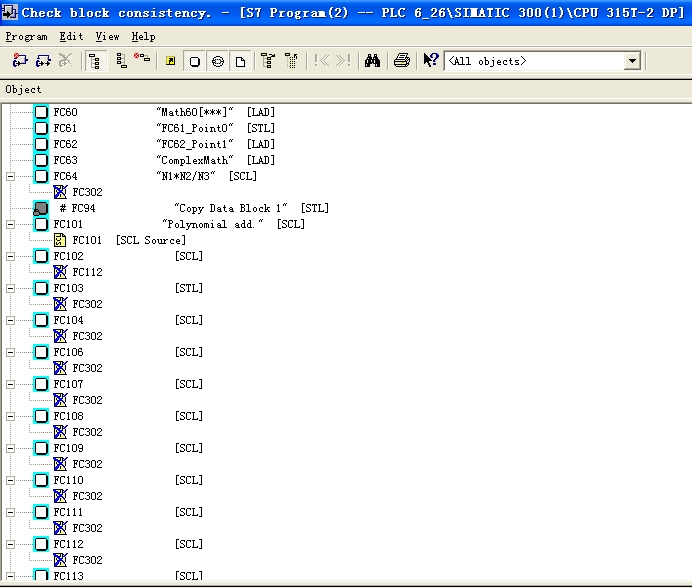
Task: Click the Print toolbar icon
Action: (x=402, y=60)
